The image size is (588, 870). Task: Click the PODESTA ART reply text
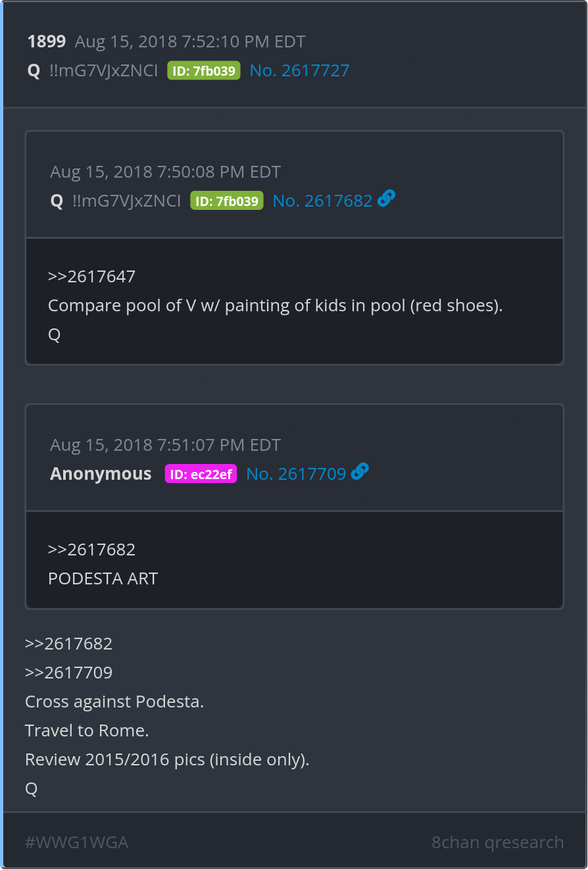tap(103, 578)
